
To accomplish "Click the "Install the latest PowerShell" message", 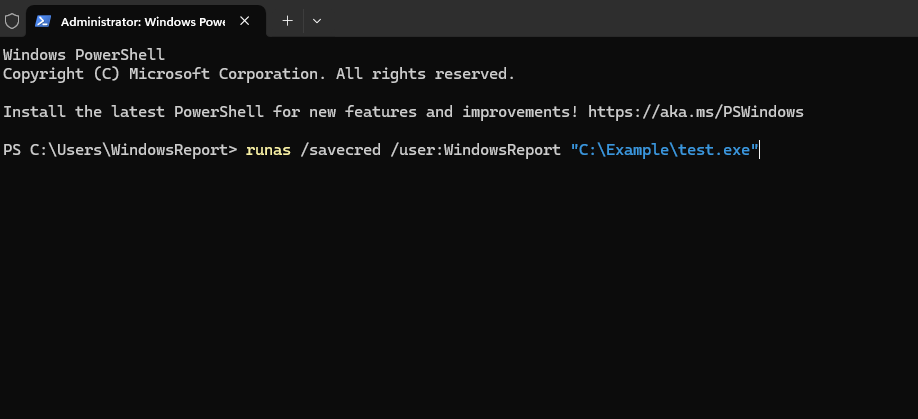I will click(290, 112).
